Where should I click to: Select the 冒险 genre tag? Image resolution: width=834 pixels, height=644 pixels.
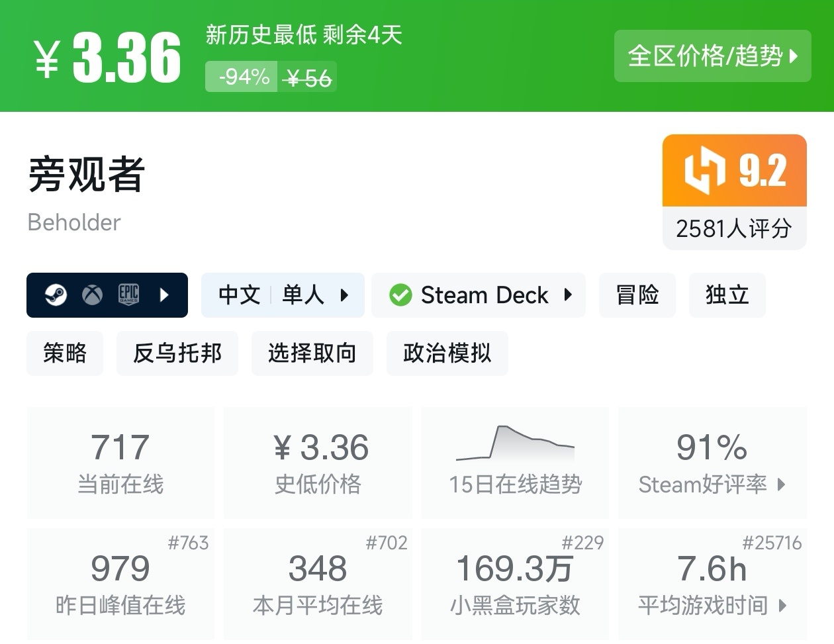coord(637,295)
